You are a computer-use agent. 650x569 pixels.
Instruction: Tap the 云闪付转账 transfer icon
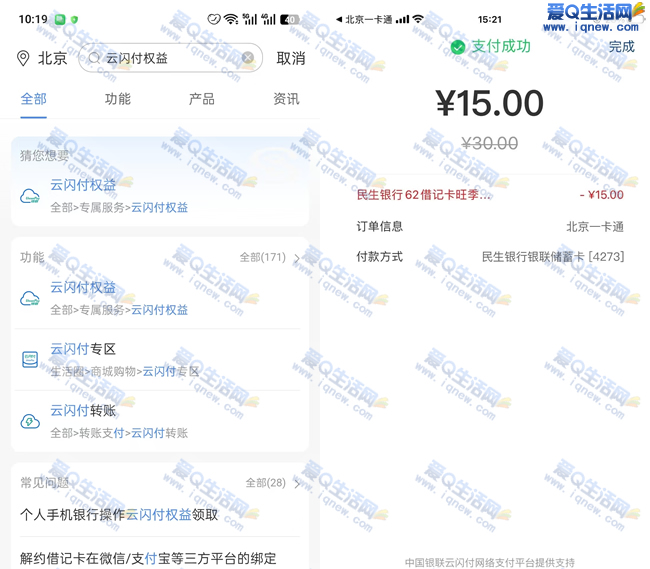30,421
